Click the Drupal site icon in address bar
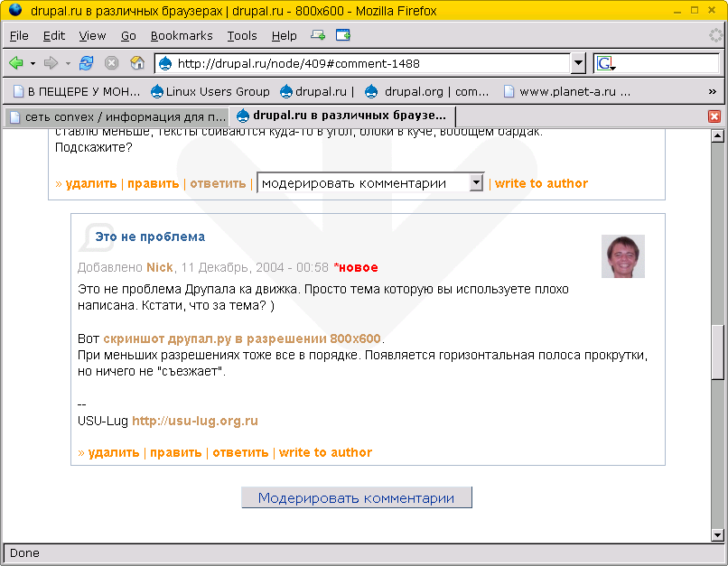The width and height of the screenshot is (728, 566). point(165,63)
